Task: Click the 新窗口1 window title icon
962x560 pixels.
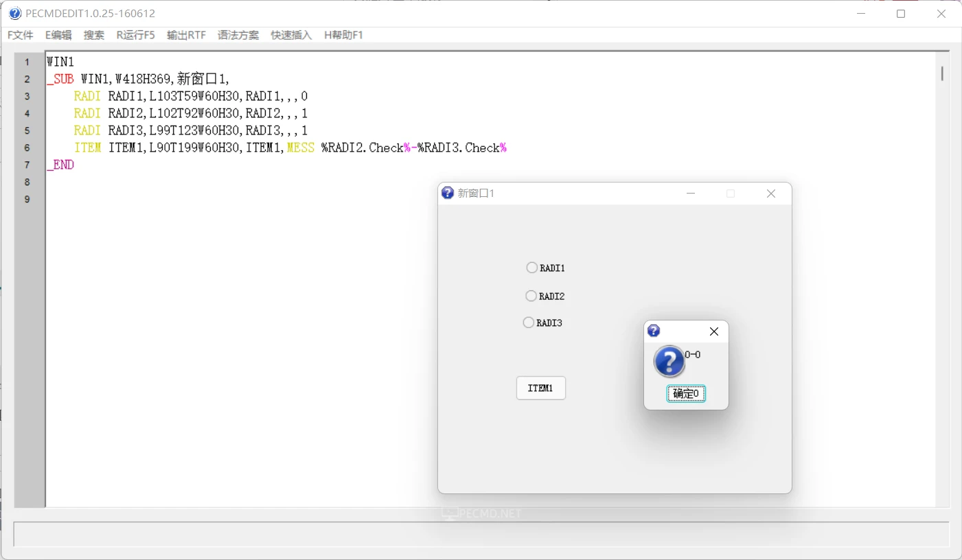Action: point(448,193)
